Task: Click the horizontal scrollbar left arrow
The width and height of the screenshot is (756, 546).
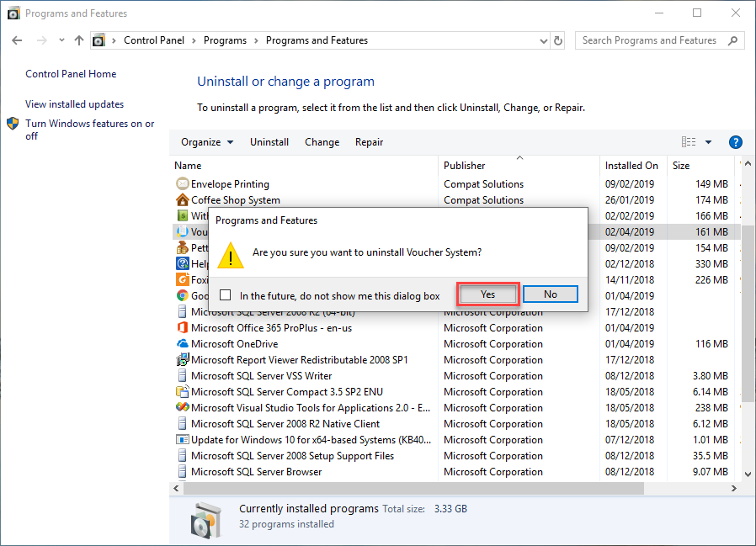Action: tap(177, 488)
